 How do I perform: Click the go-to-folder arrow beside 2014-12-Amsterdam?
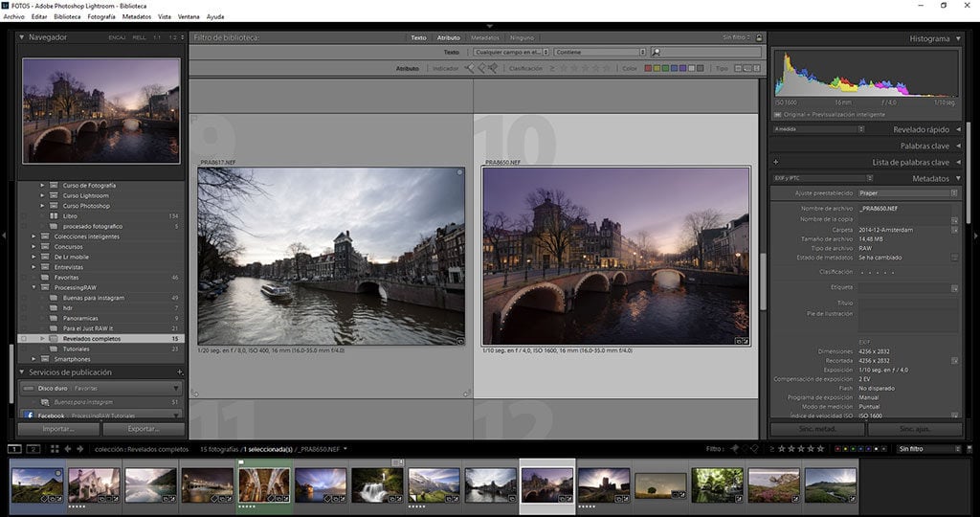(954, 230)
